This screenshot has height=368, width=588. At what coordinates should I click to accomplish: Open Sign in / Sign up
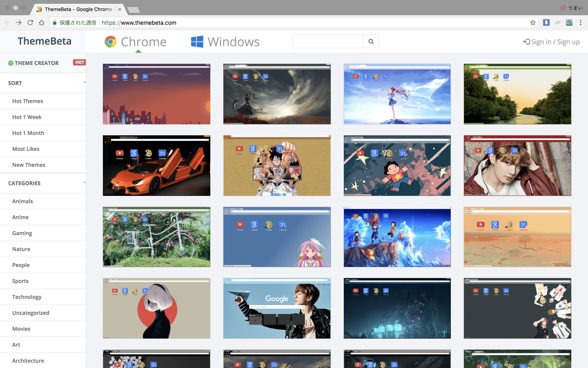(x=551, y=42)
